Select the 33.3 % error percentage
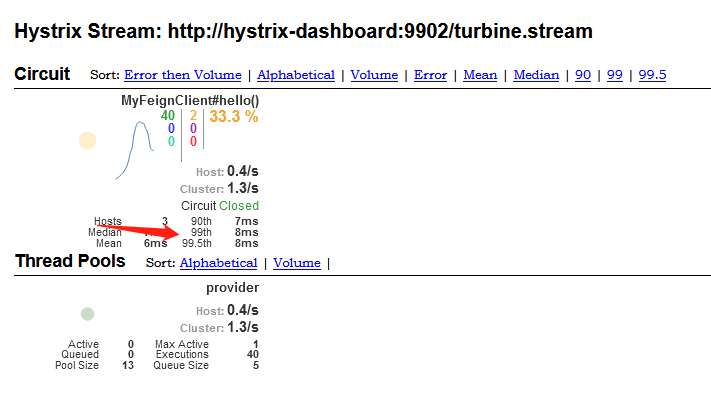 click(x=234, y=117)
